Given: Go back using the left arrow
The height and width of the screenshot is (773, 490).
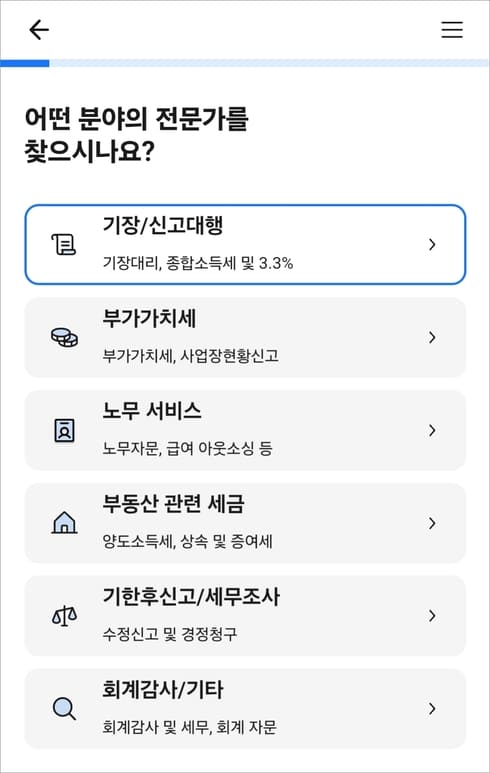Looking at the screenshot, I should pyautogui.click(x=39, y=30).
